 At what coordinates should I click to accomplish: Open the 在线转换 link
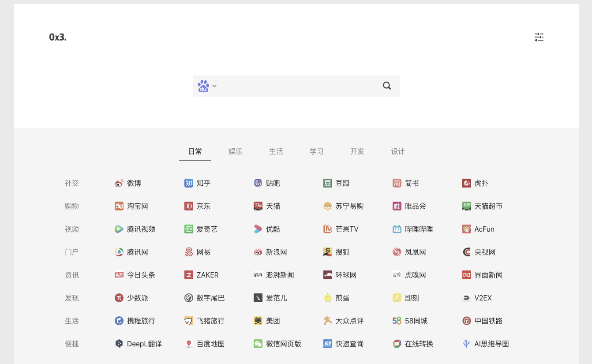click(413, 344)
